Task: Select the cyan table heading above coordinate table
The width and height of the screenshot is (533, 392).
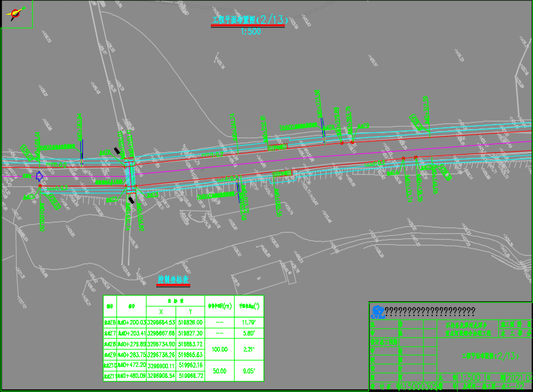Action: tap(173, 280)
